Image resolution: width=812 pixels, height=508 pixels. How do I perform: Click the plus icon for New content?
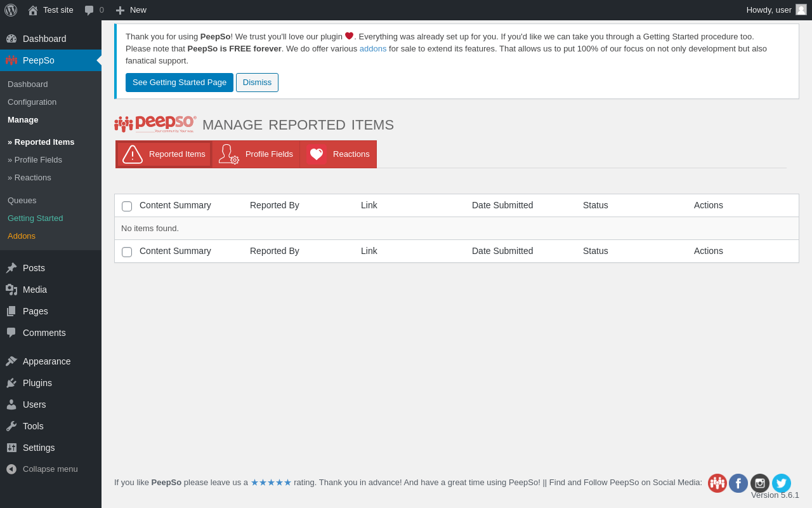point(120,10)
